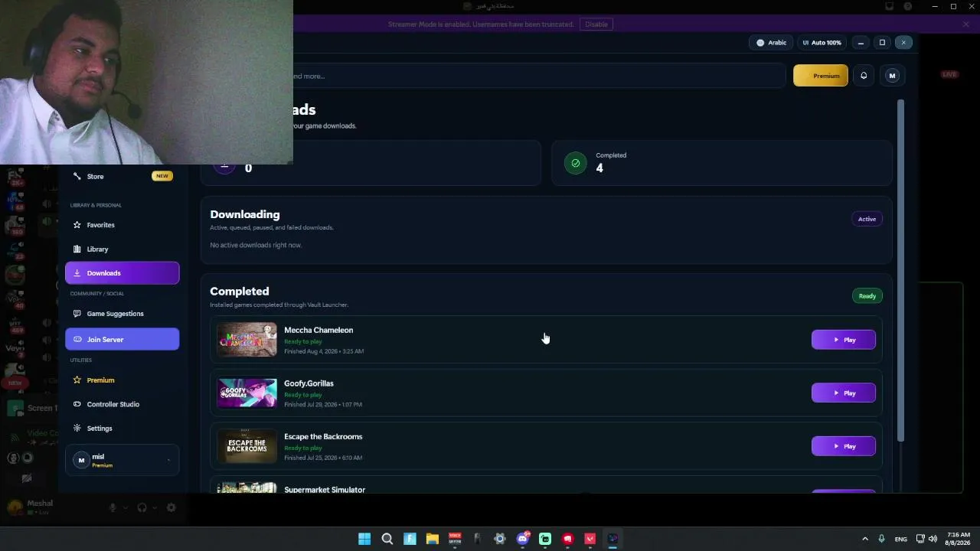980x551 pixels.
Task: Click the ENG language indicator in the tray
Action: [900, 539]
